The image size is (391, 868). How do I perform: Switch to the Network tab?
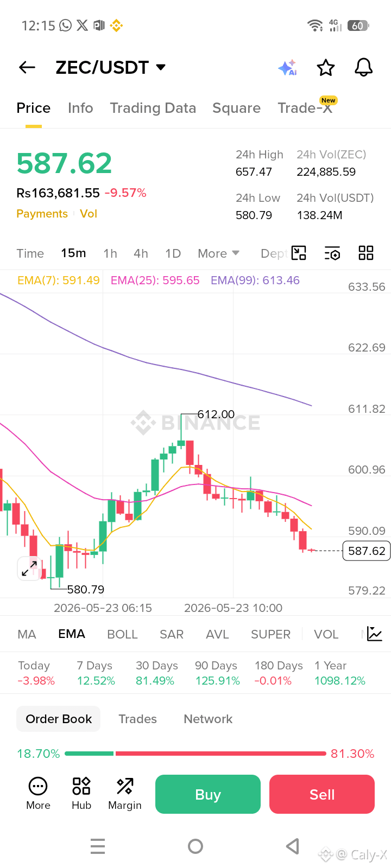click(208, 719)
